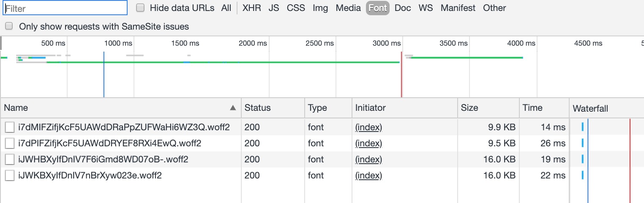Open the (index) initiator link in first row
The image size is (644, 203).
pos(368,127)
